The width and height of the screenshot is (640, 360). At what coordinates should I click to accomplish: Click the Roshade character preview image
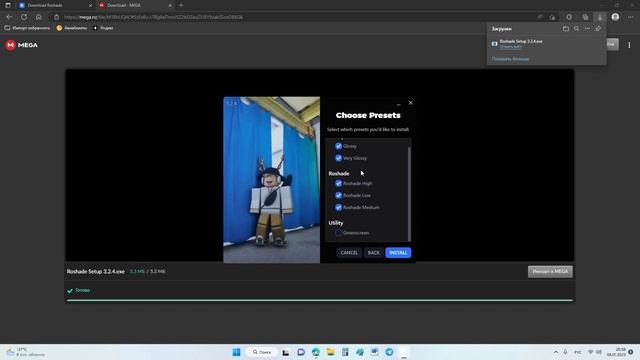tap(271, 180)
